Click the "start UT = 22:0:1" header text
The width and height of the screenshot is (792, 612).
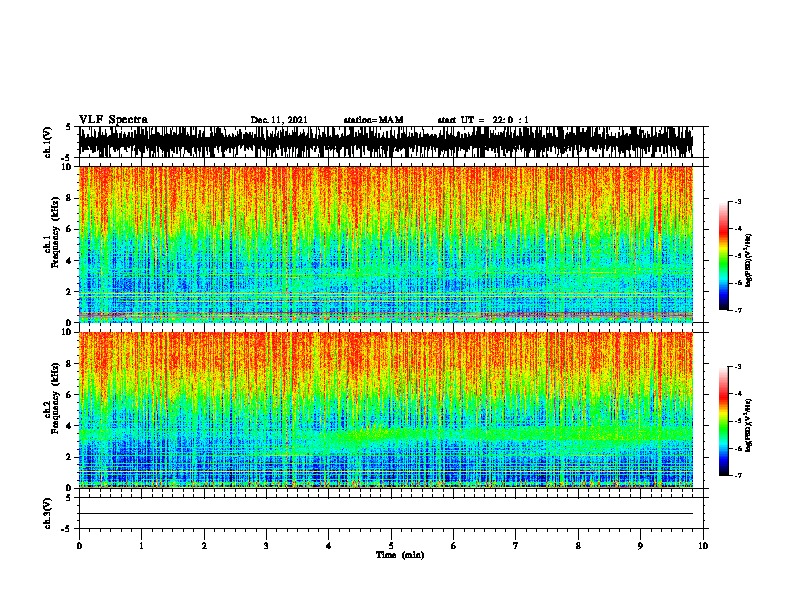pyautogui.click(x=483, y=120)
